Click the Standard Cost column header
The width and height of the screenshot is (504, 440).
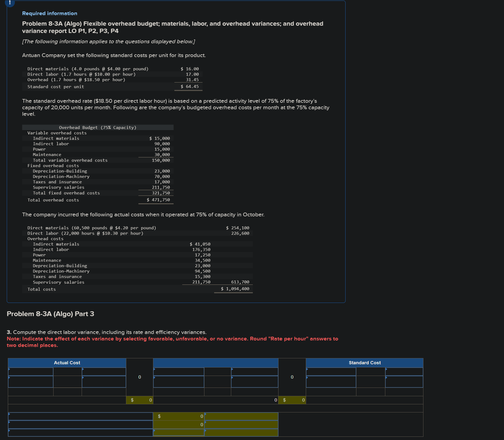coord(364,363)
